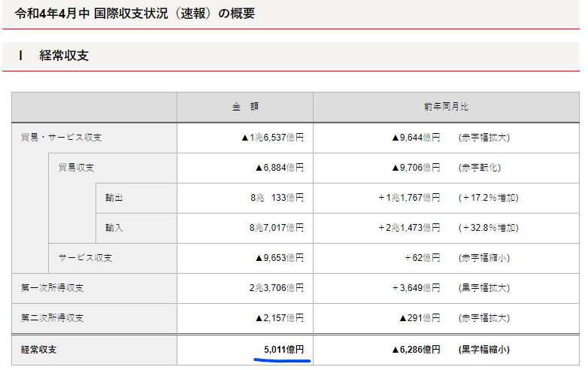This screenshot has width=588, height=370.
Task: Click the 貿易収支 row label
Action: coord(77,168)
